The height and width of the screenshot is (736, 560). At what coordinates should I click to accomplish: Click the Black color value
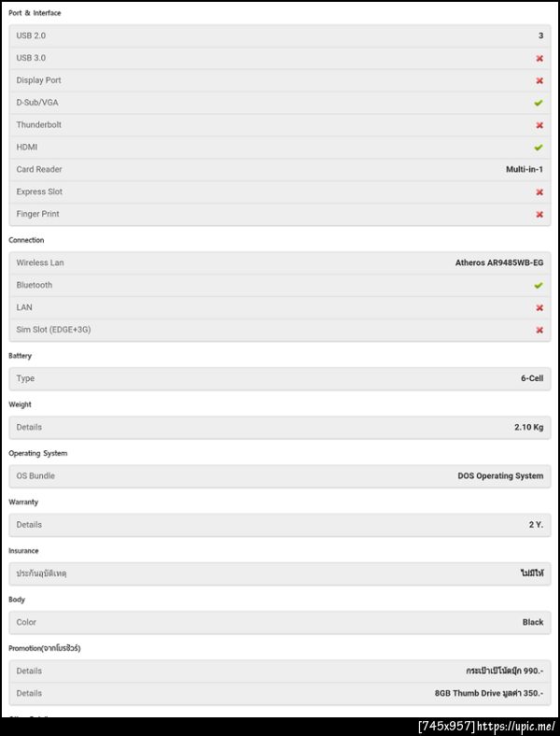click(532, 622)
